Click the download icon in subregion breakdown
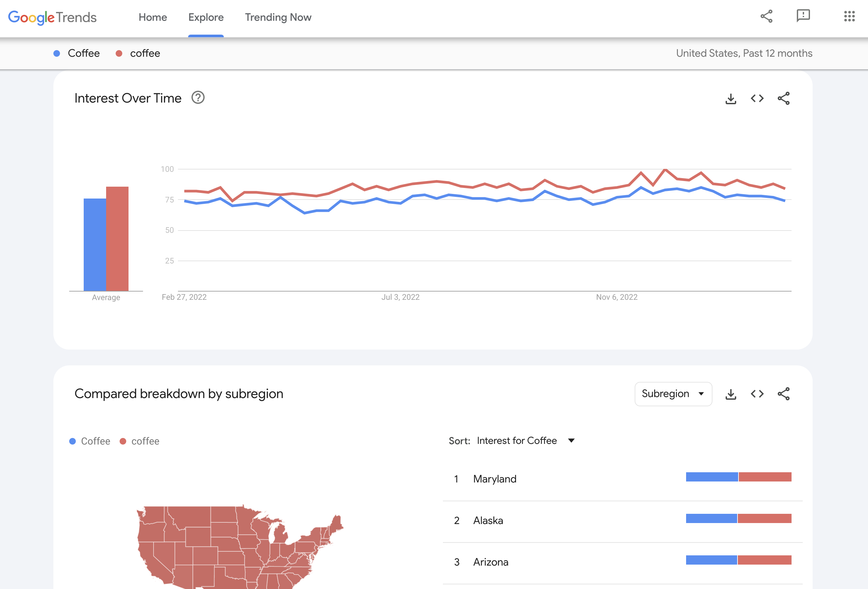 (731, 394)
